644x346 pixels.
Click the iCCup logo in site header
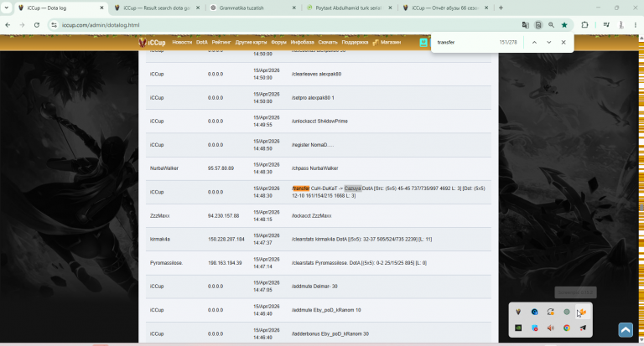152,42
